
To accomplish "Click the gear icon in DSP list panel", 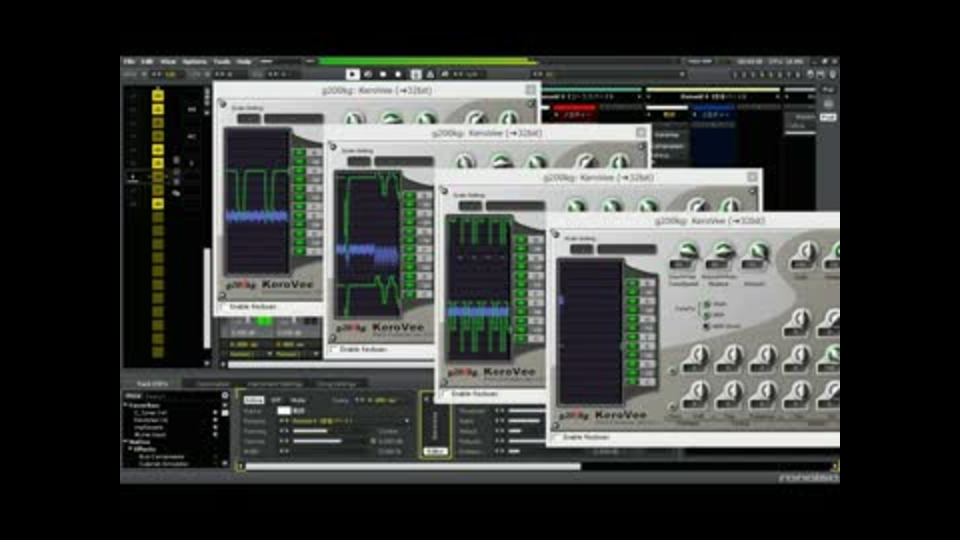I will (x=225, y=396).
